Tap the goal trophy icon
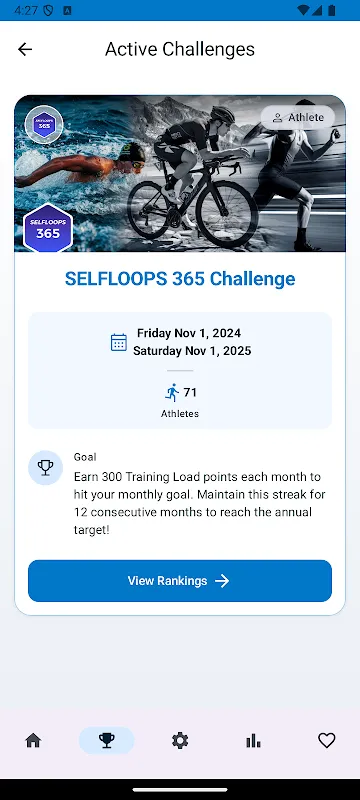Screen dimensions: 360x800 click(x=45, y=467)
